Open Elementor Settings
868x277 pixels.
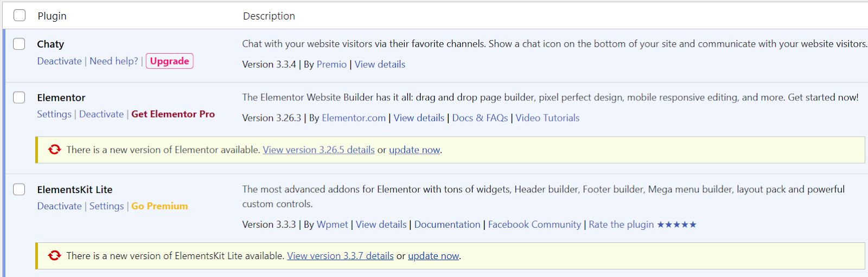(54, 114)
